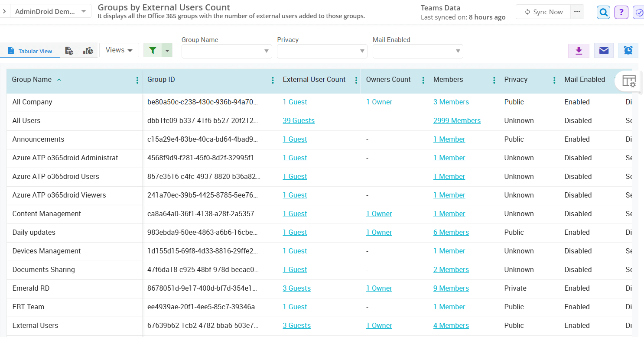This screenshot has width=644, height=337.
Task: Schedule the report using the alarm clock icon
Action: [628, 50]
